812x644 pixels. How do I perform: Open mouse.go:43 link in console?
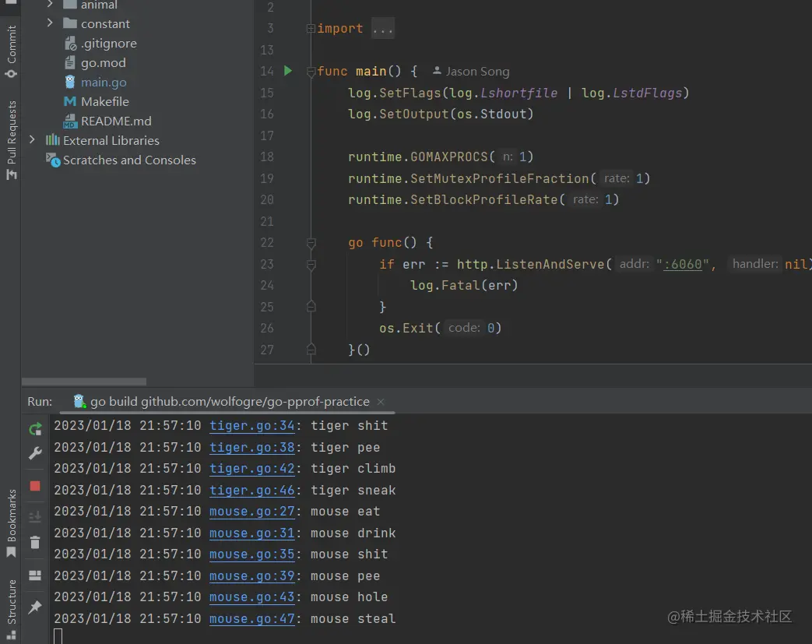(x=251, y=596)
